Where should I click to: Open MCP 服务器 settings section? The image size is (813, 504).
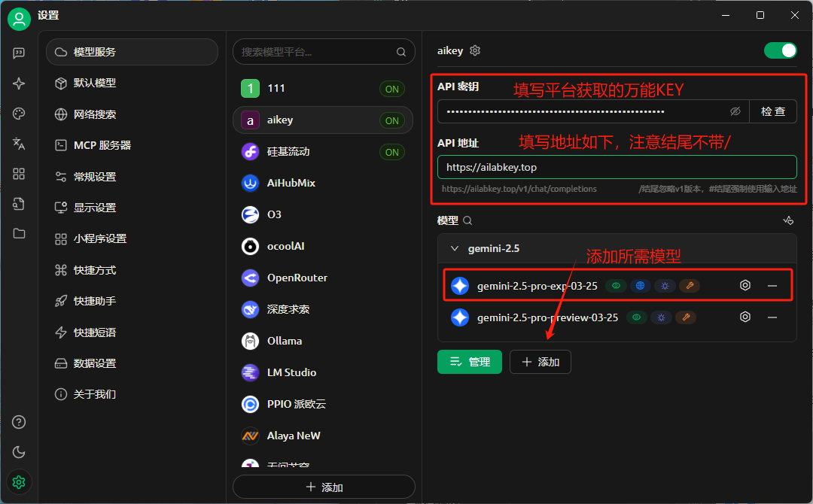click(x=132, y=145)
